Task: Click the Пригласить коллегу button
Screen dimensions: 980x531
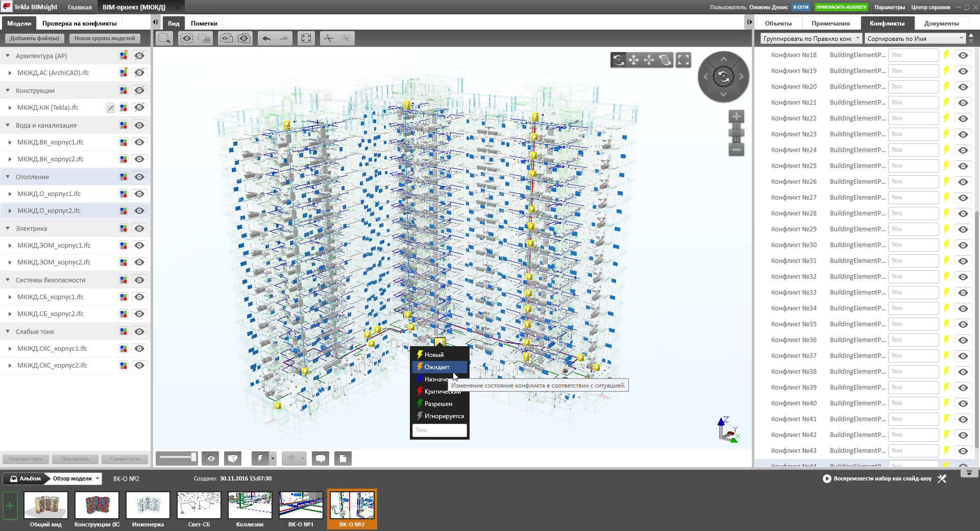Action: [x=842, y=7]
